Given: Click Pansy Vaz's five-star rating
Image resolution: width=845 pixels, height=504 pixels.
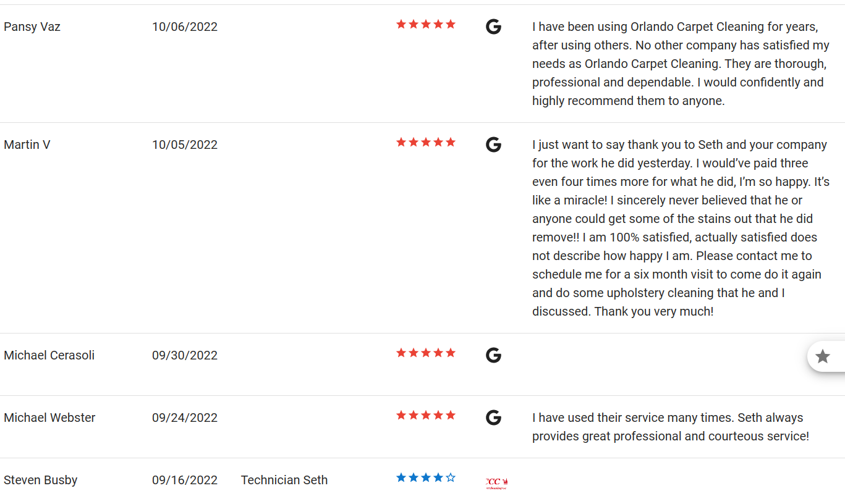Looking at the screenshot, I should pos(426,24).
